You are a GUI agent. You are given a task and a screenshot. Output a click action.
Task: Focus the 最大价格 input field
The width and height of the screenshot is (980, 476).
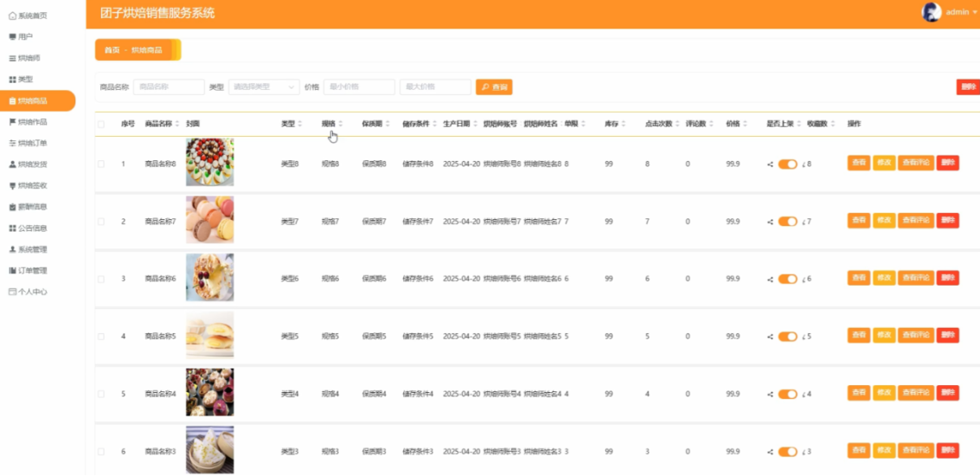(x=436, y=87)
